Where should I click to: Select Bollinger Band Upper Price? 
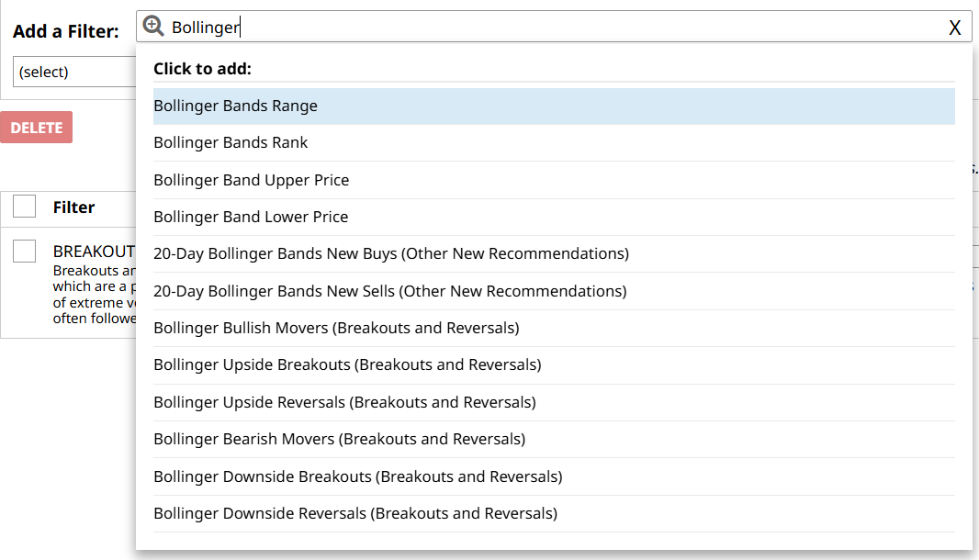(251, 180)
